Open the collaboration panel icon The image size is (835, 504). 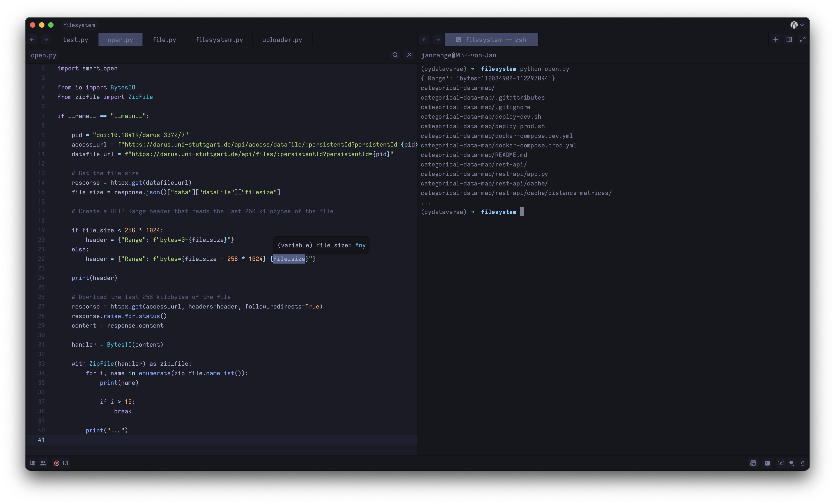[x=43, y=463]
